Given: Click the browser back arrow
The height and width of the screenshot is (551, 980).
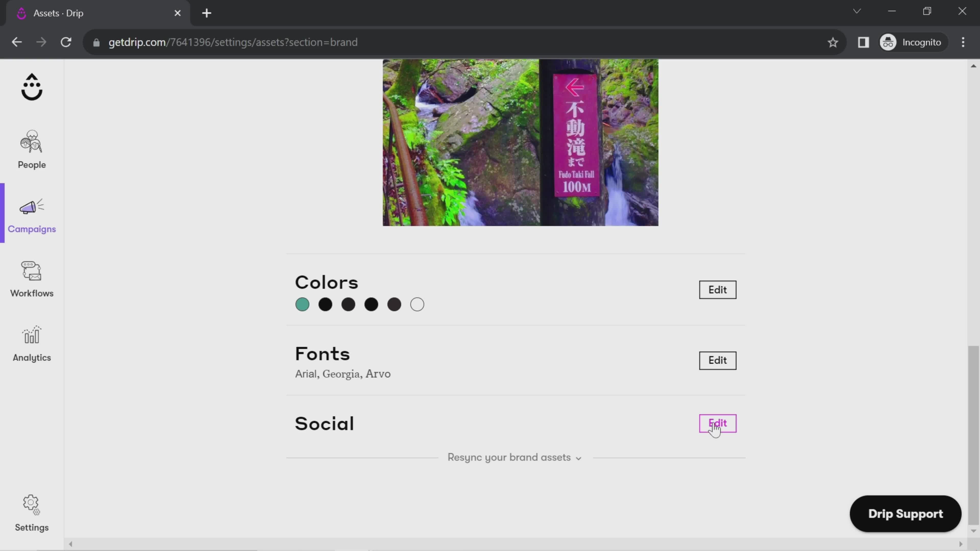Looking at the screenshot, I should pos(17,42).
